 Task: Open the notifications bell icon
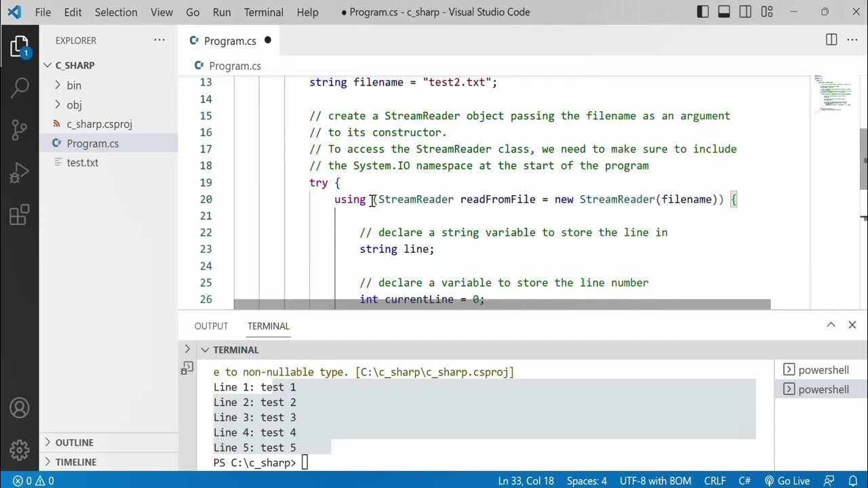(x=852, y=481)
